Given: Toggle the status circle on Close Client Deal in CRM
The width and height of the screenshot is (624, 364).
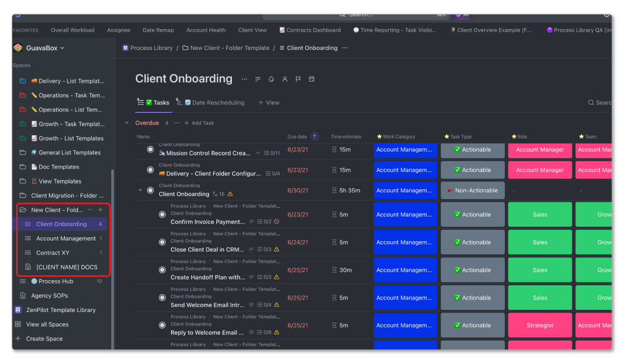Looking at the screenshot, I should (162, 242).
